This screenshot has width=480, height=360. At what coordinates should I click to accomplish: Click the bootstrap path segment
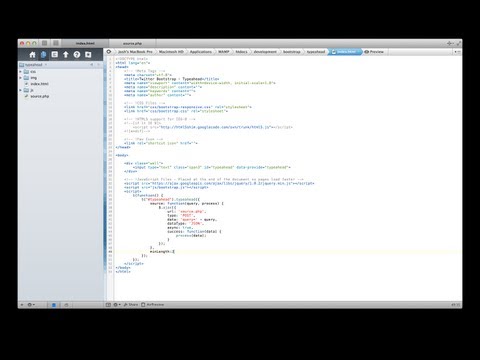292,52
